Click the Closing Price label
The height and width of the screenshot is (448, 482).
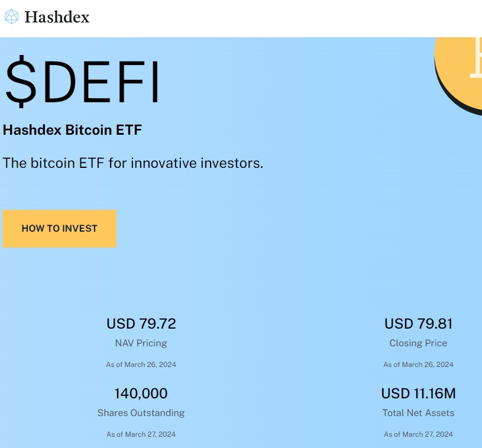pos(418,343)
